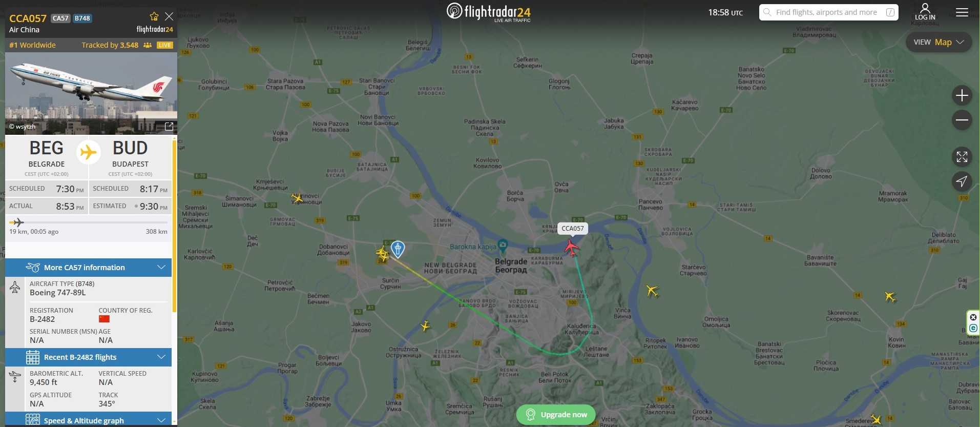The height and width of the screenshot is (427, 980).
Task: Zoom in the map with plus button
Action: pyautogui.click(x=962, y=95)
